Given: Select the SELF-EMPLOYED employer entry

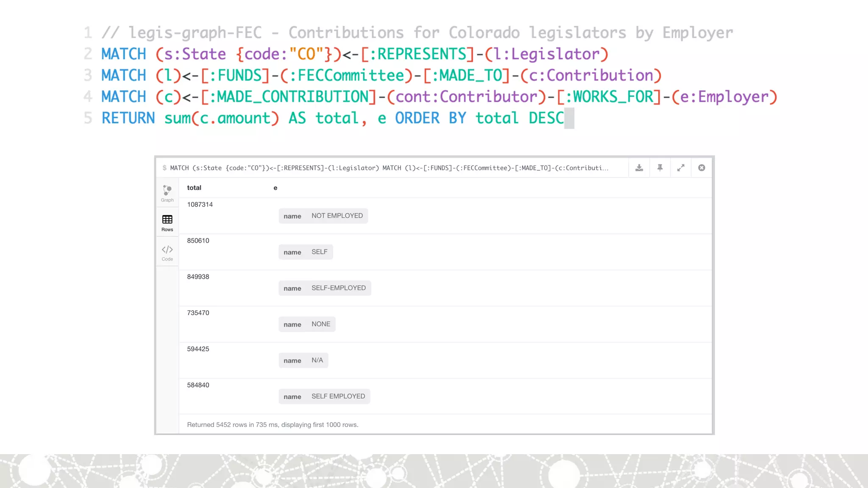Looking at the screenshot, I should (x=325, y=288).
